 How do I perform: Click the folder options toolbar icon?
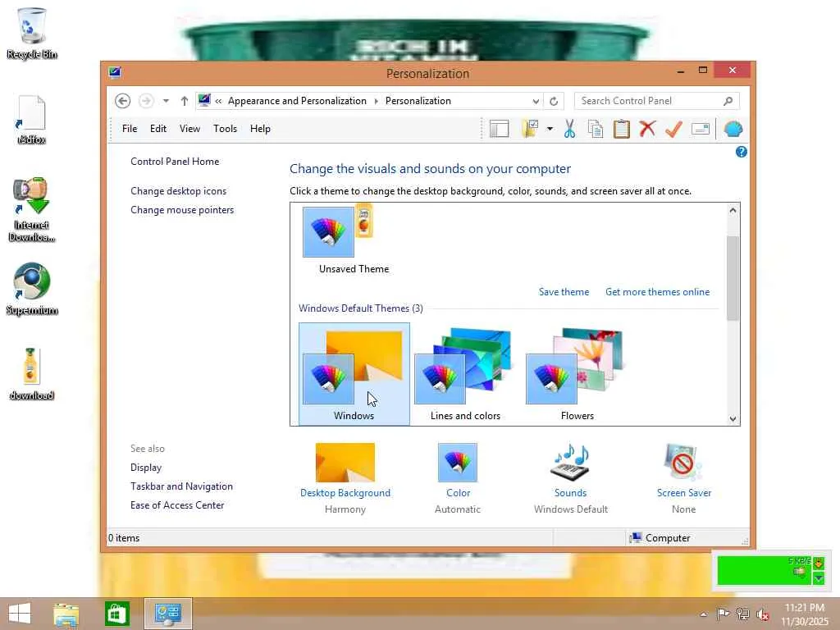(x=531, y=129)
